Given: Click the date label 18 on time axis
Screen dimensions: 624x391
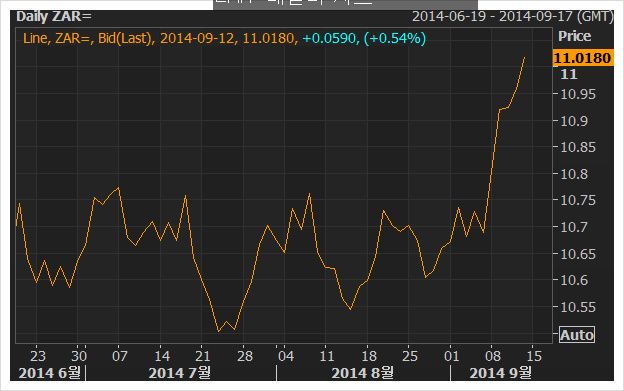Looking at the screenshot, I should (369, 356).
